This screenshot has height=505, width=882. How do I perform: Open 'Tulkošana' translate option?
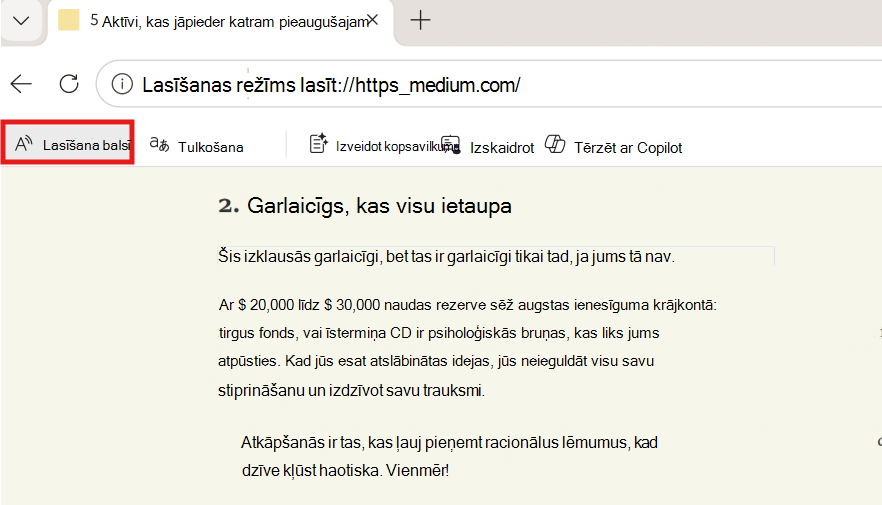coord(196,146)
